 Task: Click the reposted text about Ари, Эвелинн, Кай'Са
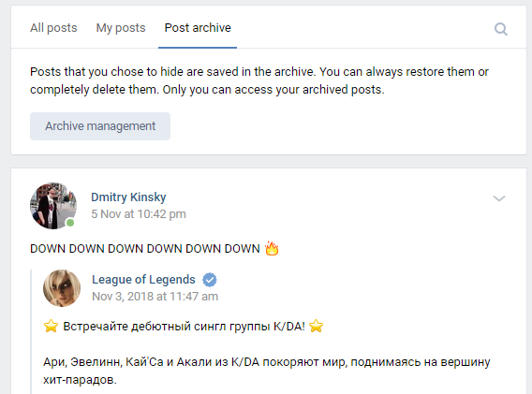[x=267, y=371]
